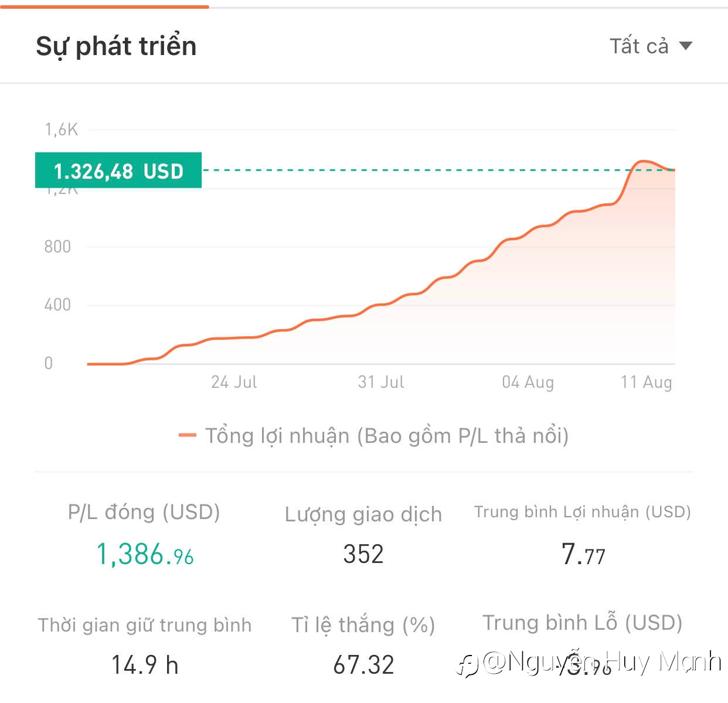The width and height of the screenshot is (728, 703).
Task: Click the chart peak near 11 Aug
Action: pyautogui.click(x=642, y=161)
